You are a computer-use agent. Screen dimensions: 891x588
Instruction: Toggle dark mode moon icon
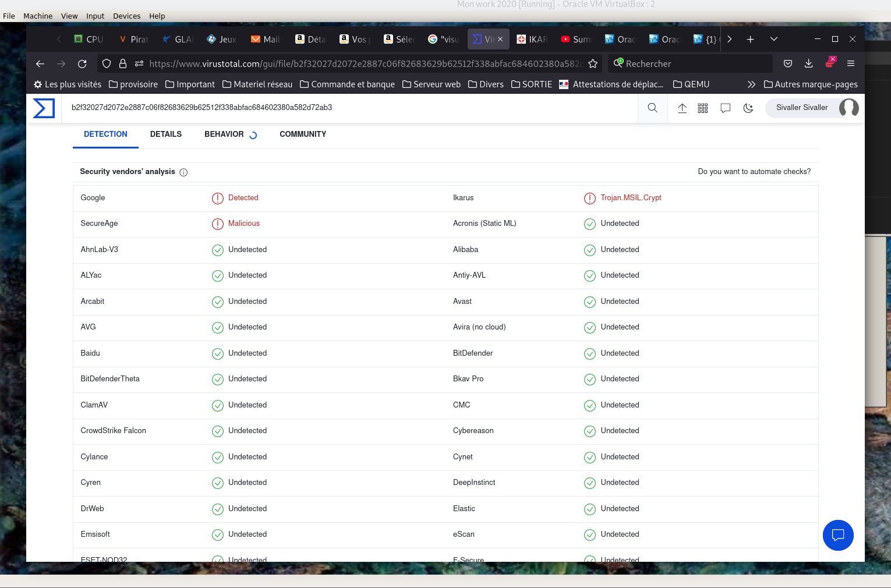pyautogui.click(x=748, y=108)
